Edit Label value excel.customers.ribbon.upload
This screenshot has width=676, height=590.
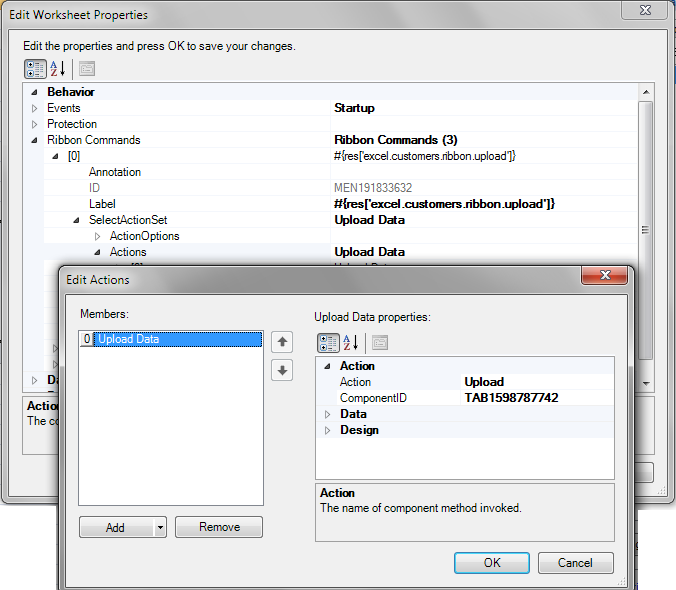click(x=444, y=204)
